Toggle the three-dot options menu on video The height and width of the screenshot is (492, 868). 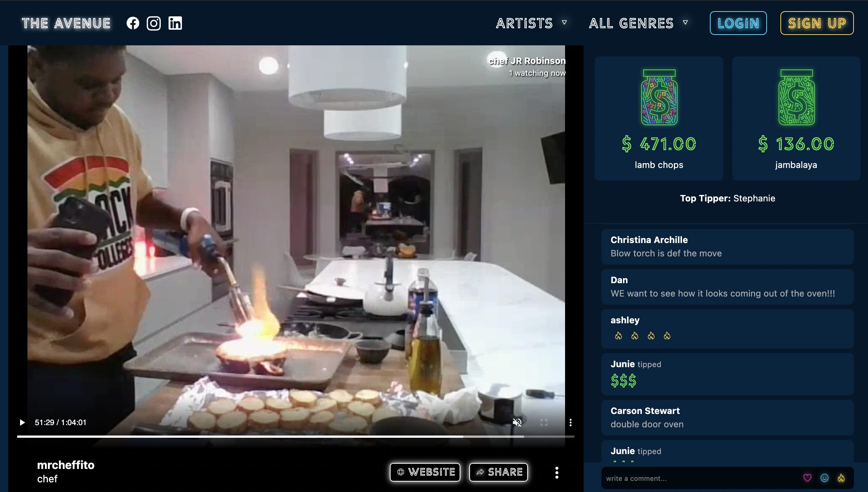tap(571, 422)
